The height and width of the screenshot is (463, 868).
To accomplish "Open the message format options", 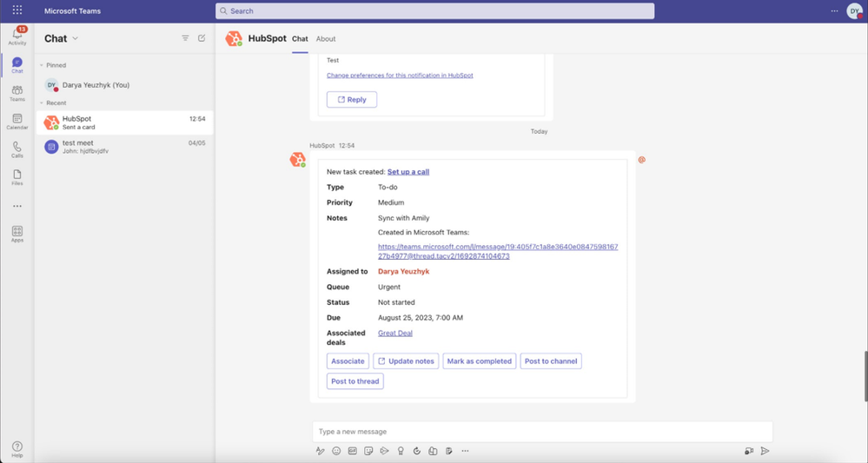I will click(320, 451).
